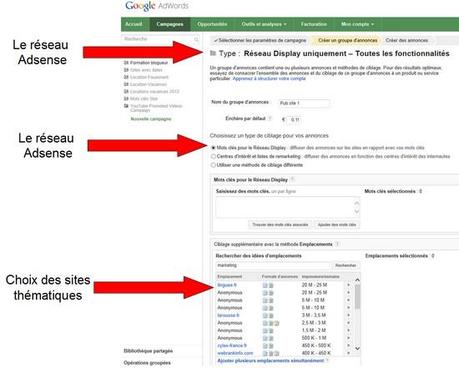Click the help icon next to Enchère par défaut
Viewport: 459px width, 368px height.
point(270,118)
